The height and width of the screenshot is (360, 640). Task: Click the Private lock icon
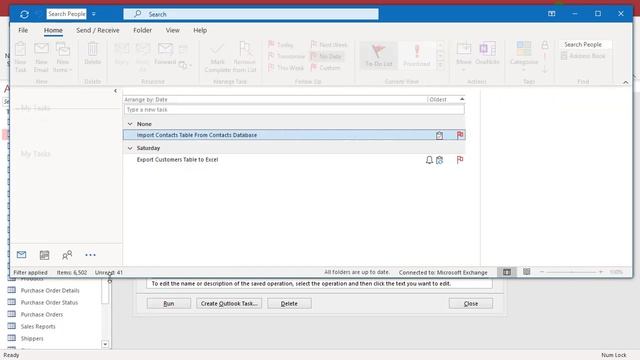(545, 45)
